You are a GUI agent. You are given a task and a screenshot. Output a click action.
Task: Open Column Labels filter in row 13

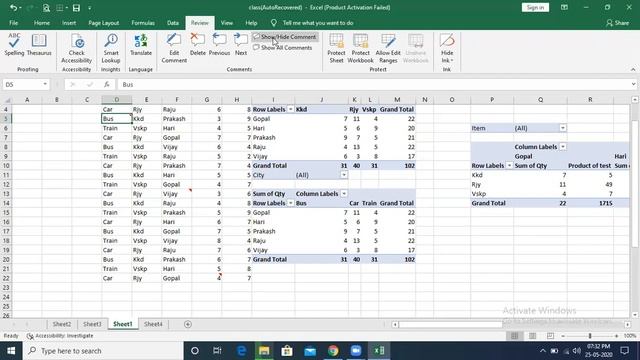pos(344,194)
